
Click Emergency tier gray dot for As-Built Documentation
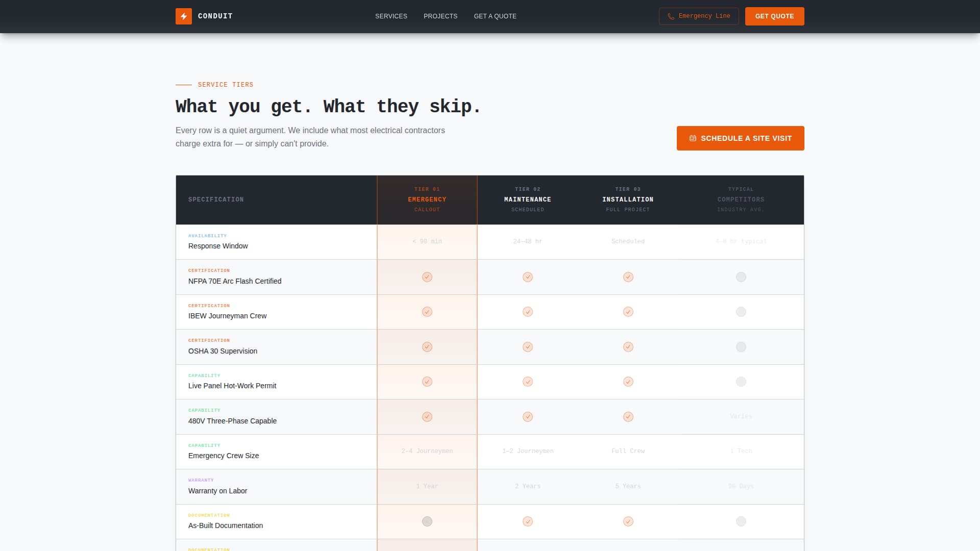[x=427, y=521]
